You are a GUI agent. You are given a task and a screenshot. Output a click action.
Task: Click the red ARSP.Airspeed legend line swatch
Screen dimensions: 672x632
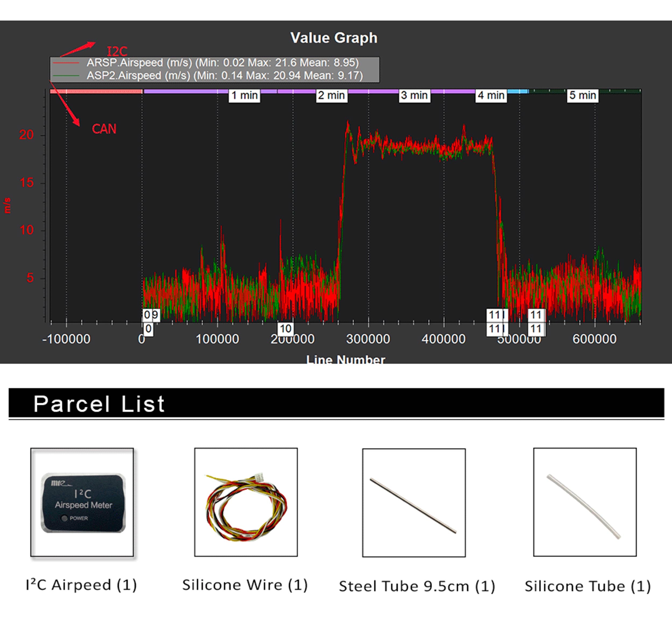tap(66, 63)
